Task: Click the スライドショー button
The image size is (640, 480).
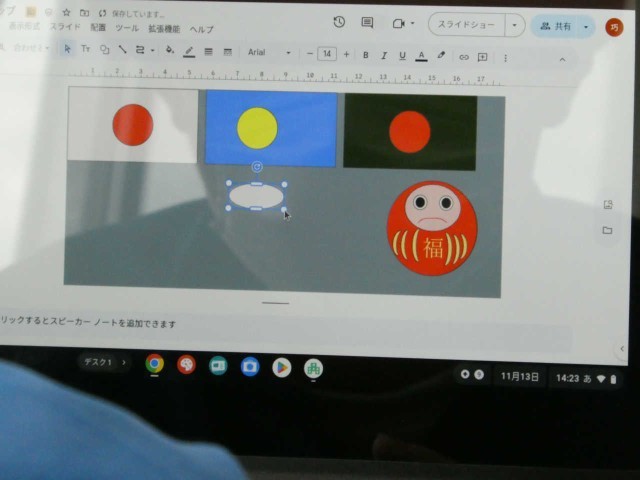Action: point(467,24)
